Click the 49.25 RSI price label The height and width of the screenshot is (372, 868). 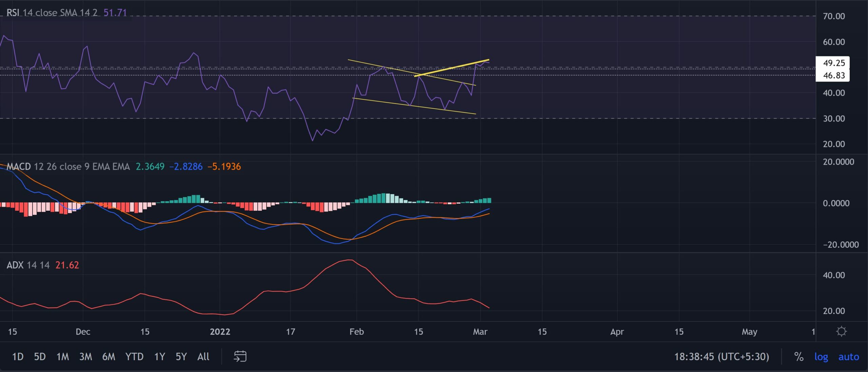[833, 63]
